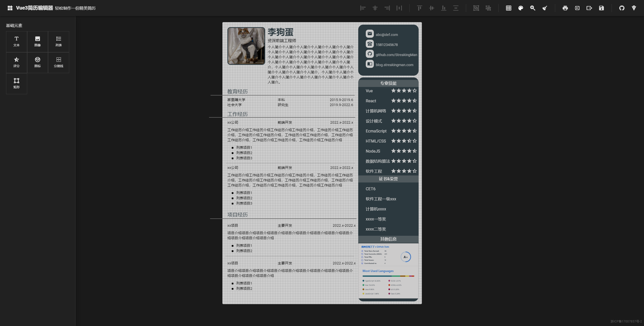The width and height of the screenshot is (644, 326).
Task: Add a 文本 text element
Action: tap(17, 41)
